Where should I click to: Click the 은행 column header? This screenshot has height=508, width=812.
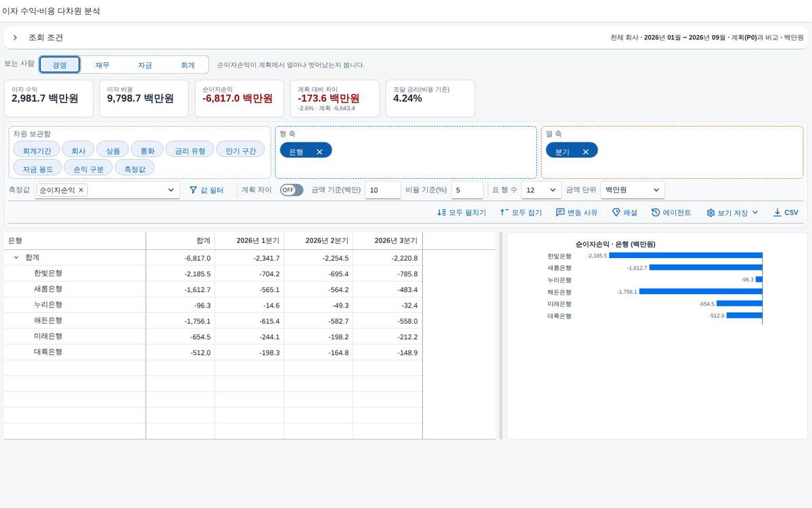pos(75,240)
